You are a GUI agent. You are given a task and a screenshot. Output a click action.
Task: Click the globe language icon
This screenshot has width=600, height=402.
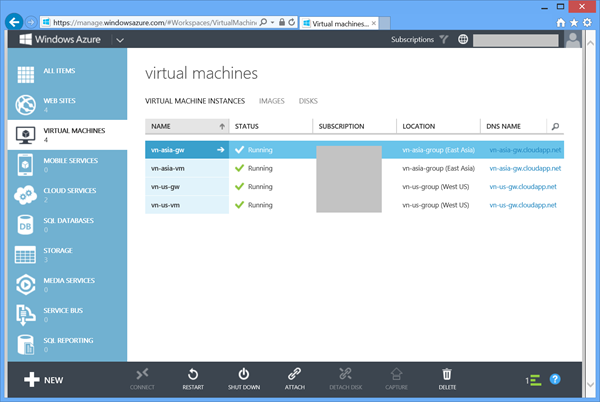463,40
